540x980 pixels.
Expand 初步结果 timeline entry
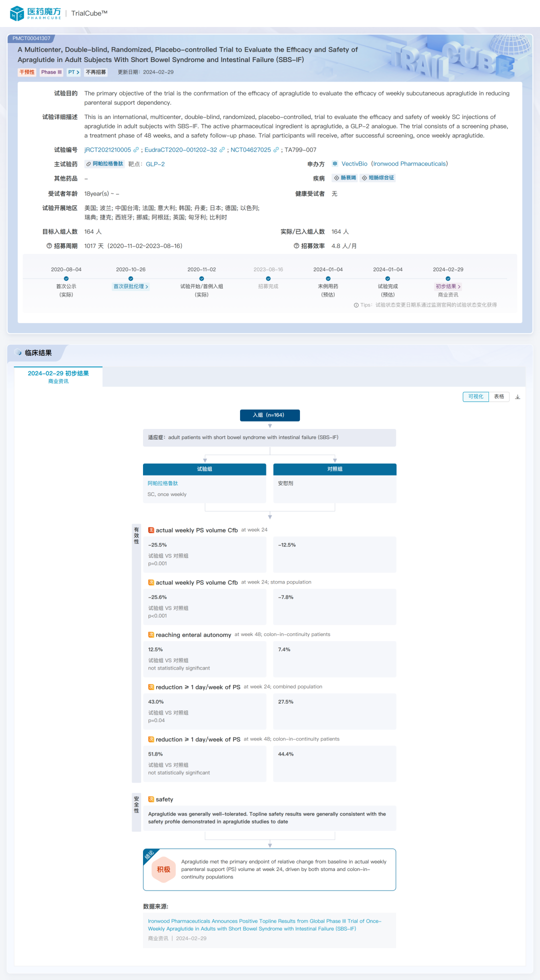(448, 286)
